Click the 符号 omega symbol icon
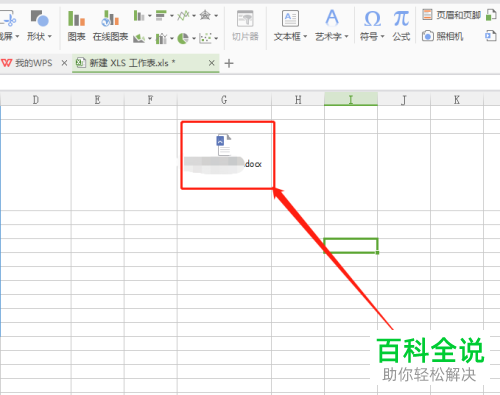Viewport: 500px width, 395px height. point(372,19)
